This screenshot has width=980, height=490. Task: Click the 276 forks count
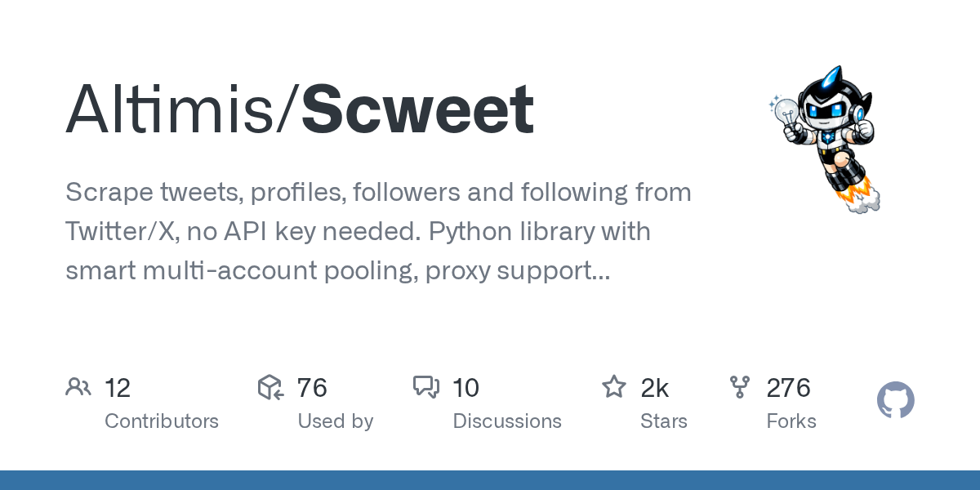[x=788, y=388]
